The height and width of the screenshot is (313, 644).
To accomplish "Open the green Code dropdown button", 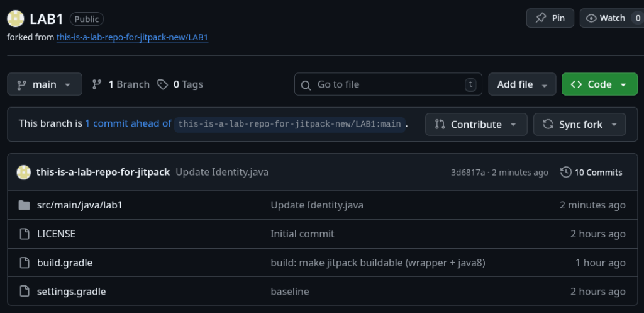I will tap(594, 84).
